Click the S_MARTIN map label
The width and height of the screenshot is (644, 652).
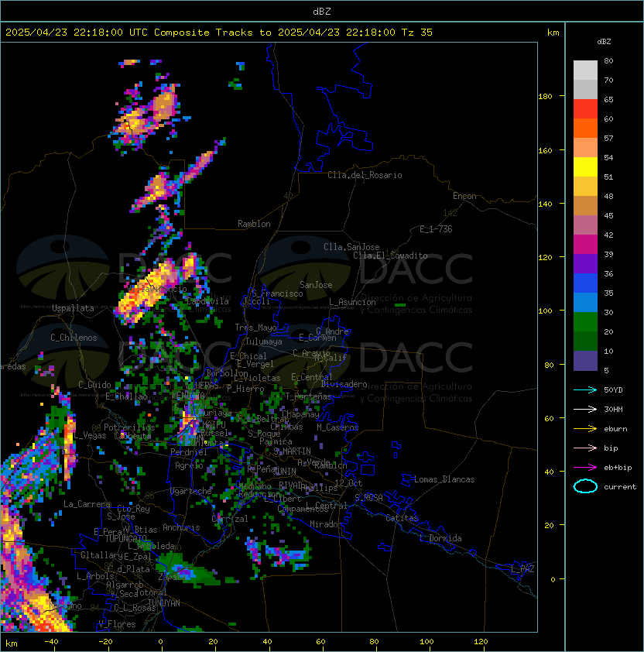click(293, 451)
